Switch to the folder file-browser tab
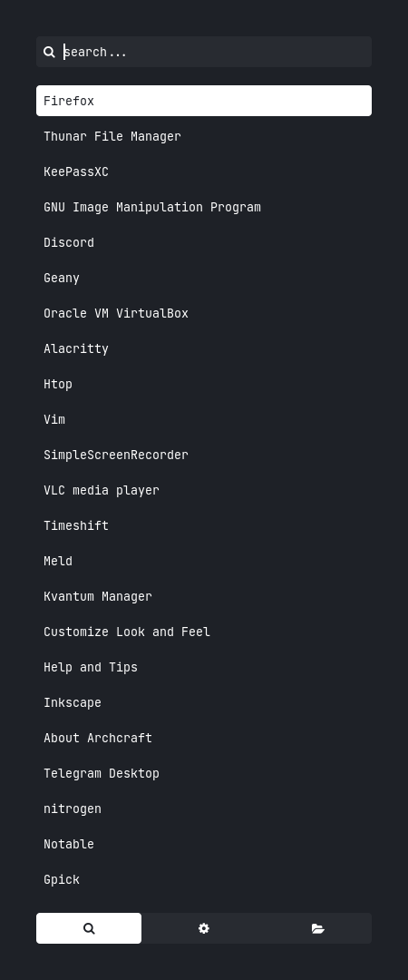This screenshot has height=980, width=408. point(318,928)
